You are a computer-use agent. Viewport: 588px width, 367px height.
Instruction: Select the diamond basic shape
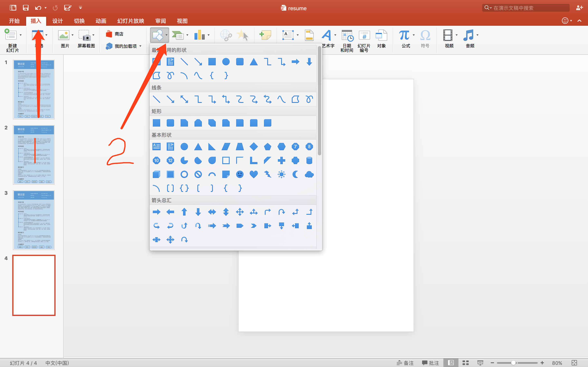[x=254, y=147]
